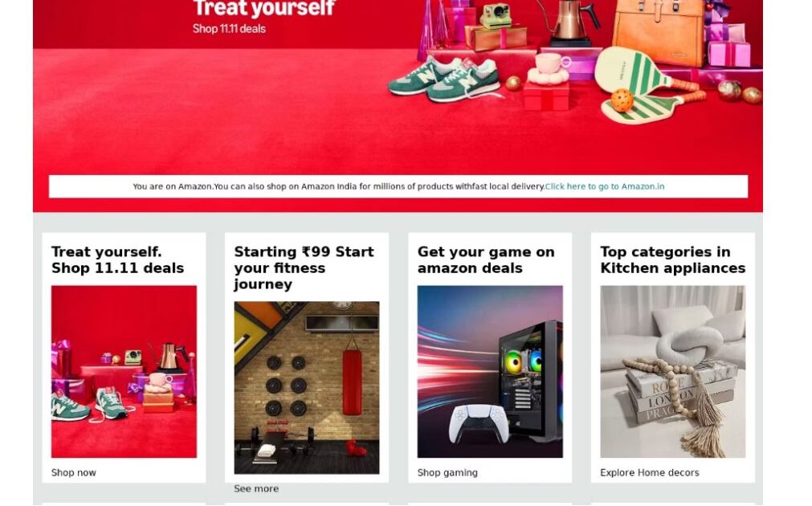Open the home decor books image
The width and height of the screenshot is (812, 506).
coord(673,371)
